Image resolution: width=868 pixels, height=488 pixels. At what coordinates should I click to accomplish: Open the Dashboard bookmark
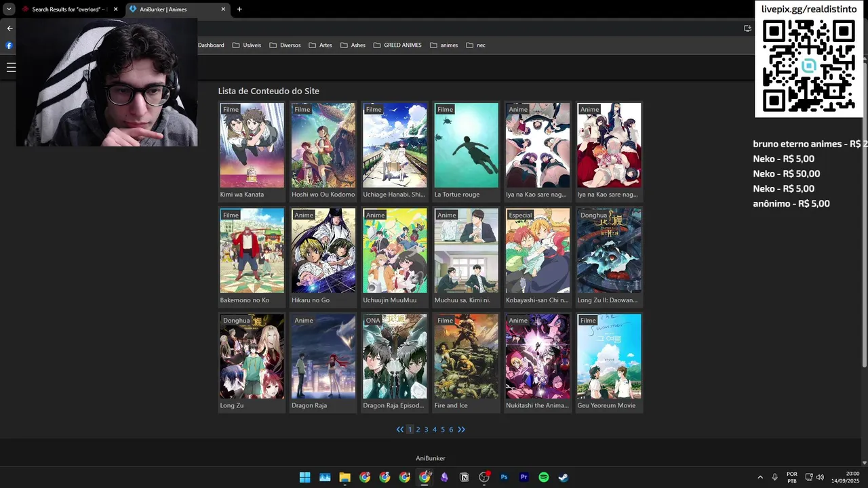coord(211,45)
